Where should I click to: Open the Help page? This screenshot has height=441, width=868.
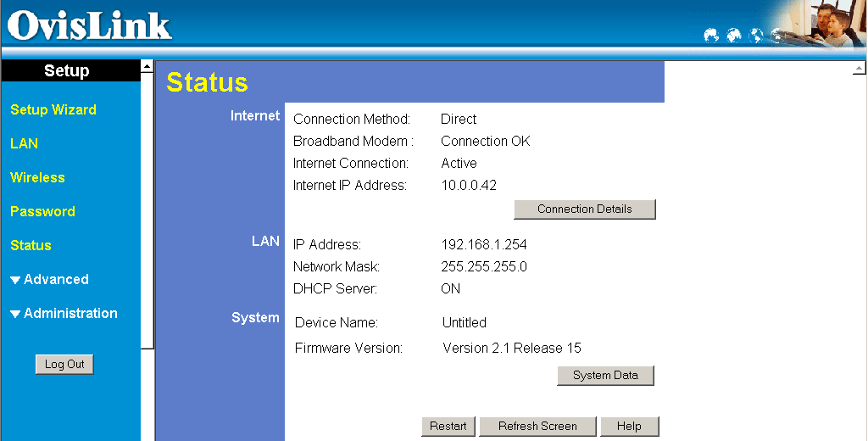click(x=629, y=427)
